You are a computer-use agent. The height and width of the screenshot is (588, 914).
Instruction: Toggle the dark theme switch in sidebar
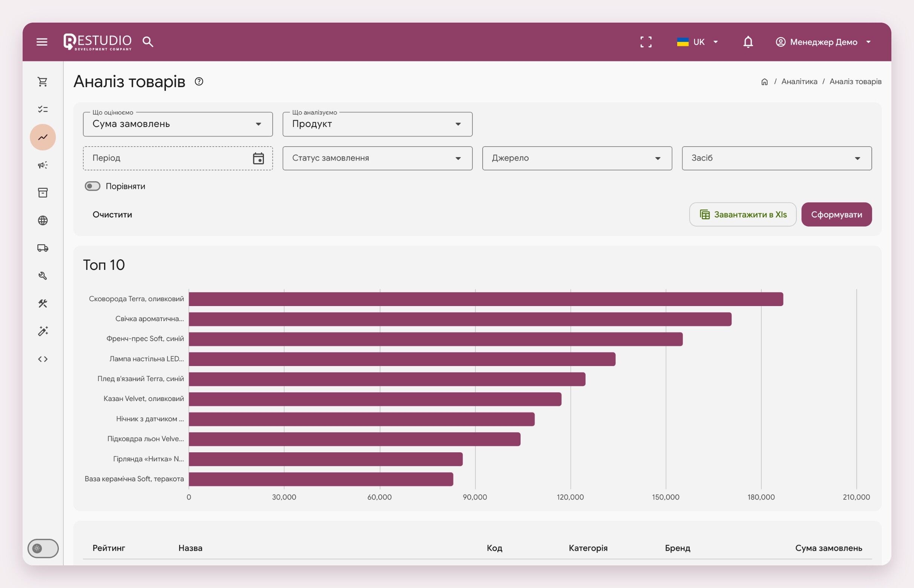43,548
